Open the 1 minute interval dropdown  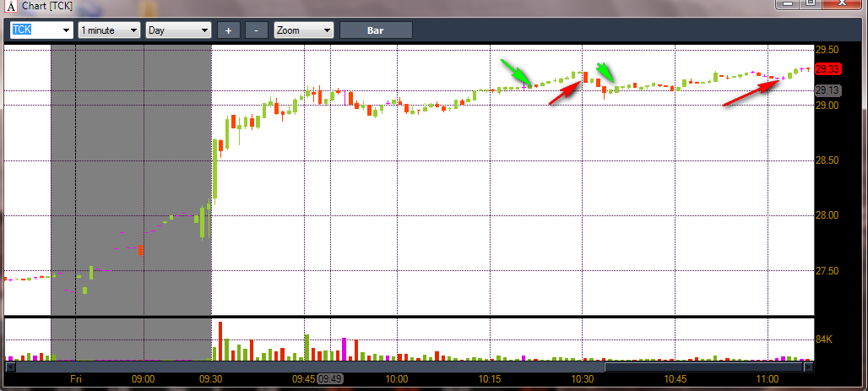pos(109,30)
